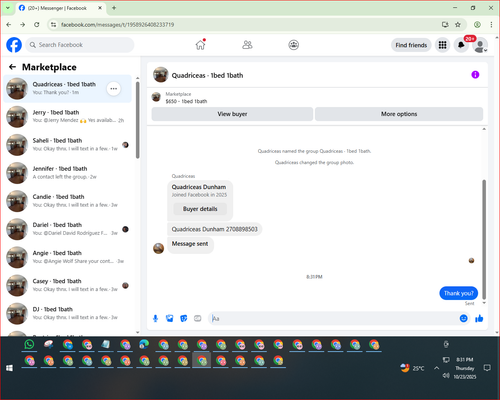500x400 pixels.
Task: Click the 'Message sent' bubble
Action: click(x=190, y=244)
